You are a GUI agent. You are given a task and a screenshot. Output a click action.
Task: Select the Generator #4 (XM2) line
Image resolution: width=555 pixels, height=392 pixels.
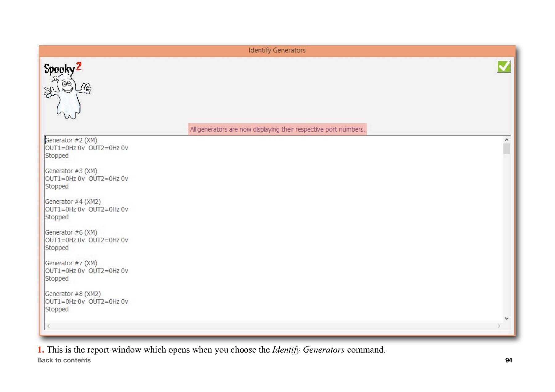(x=73, y=202)
